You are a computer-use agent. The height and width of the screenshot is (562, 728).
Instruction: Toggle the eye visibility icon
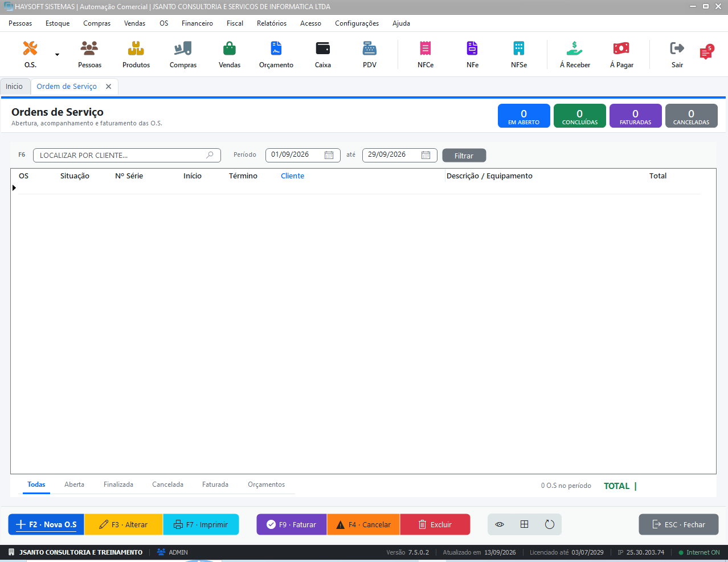(500, 524)
